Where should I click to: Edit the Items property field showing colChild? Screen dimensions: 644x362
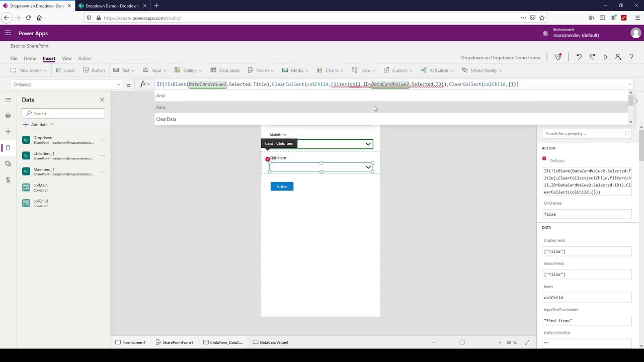click(587, 298)
